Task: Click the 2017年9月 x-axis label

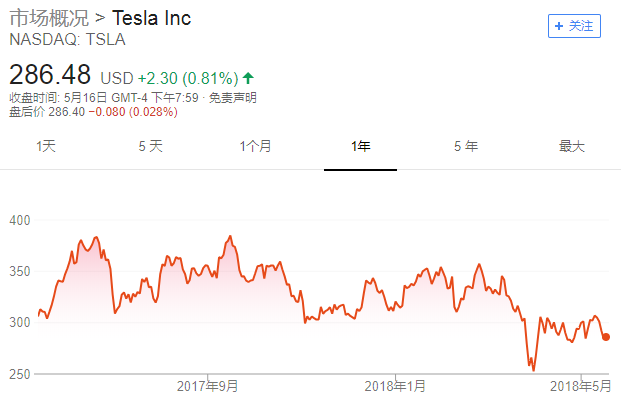Action: coord(208,386)
